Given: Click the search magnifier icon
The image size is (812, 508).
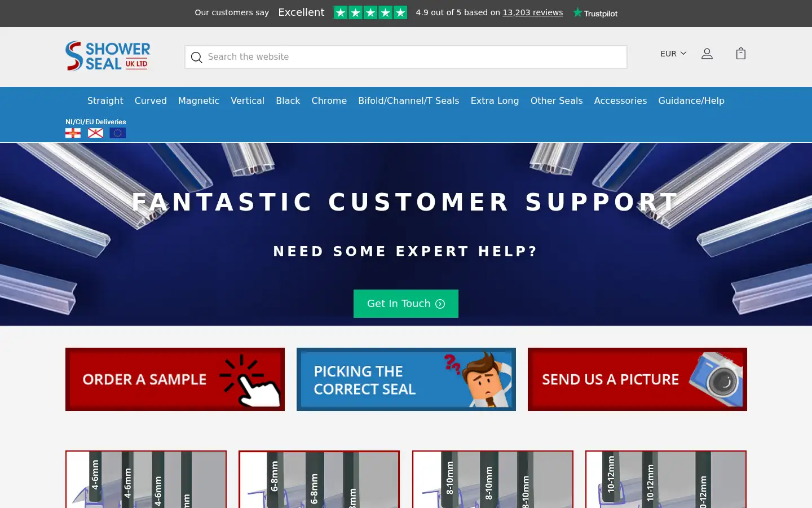Looking at the screenshot, I should click(x=196, y=57).
